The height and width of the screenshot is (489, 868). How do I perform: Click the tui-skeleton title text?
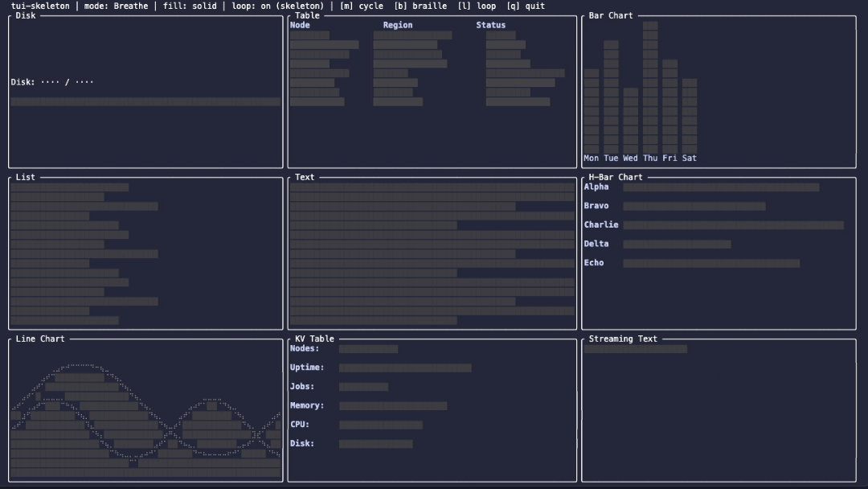(40, 6)
